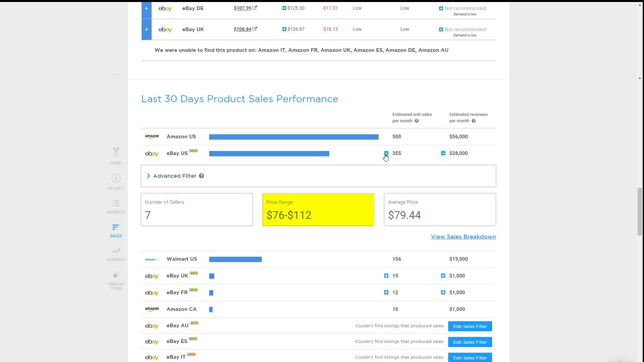Collapse eBay US unit sales details
Screen dimensions: 644x362
tap(386, 153)
